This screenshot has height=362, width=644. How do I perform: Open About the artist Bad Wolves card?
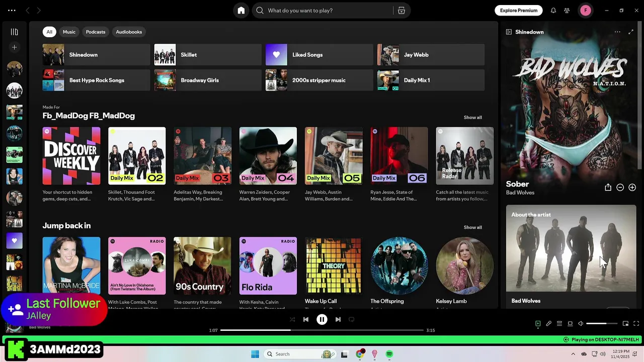coord(571,256)
